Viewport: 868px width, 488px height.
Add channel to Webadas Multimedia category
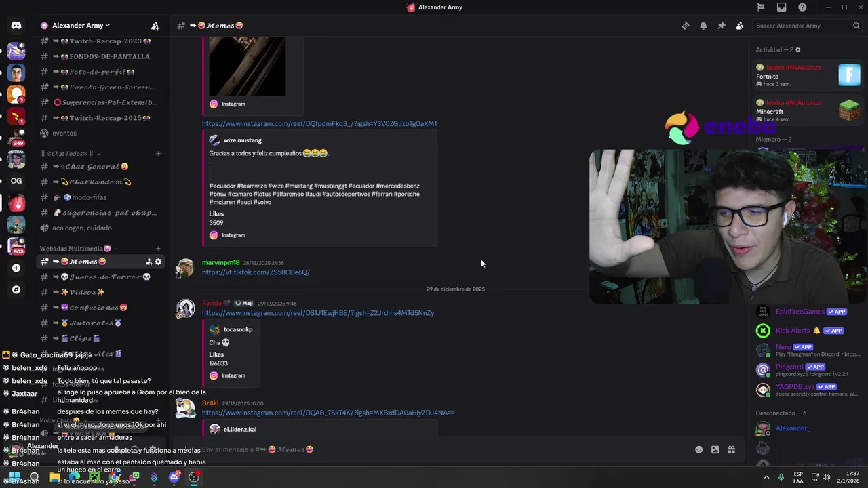[158, 249]
